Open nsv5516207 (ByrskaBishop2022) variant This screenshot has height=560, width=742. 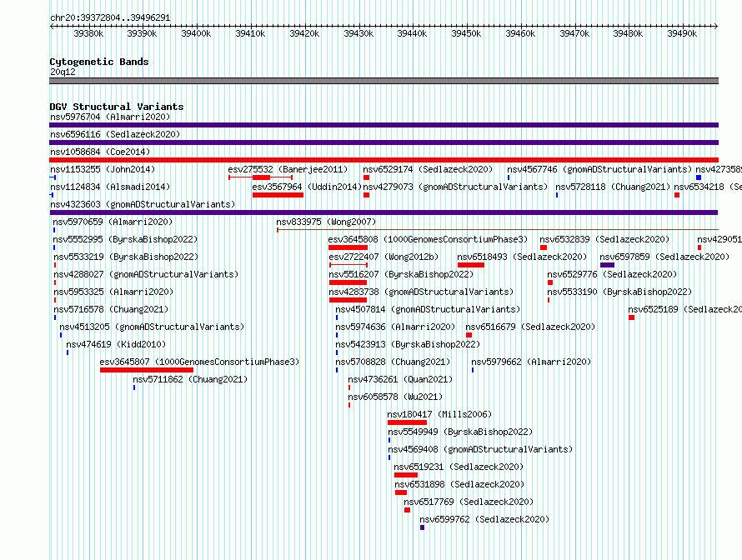[401, 274]
